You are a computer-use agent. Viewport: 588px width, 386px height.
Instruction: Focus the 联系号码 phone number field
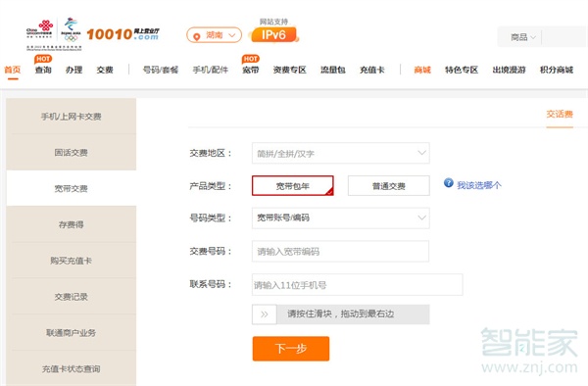coord(357,284)
